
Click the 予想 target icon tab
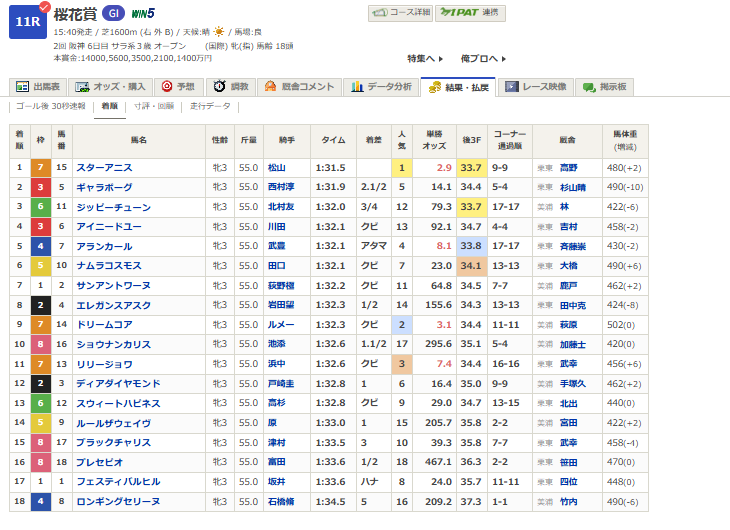179,87
